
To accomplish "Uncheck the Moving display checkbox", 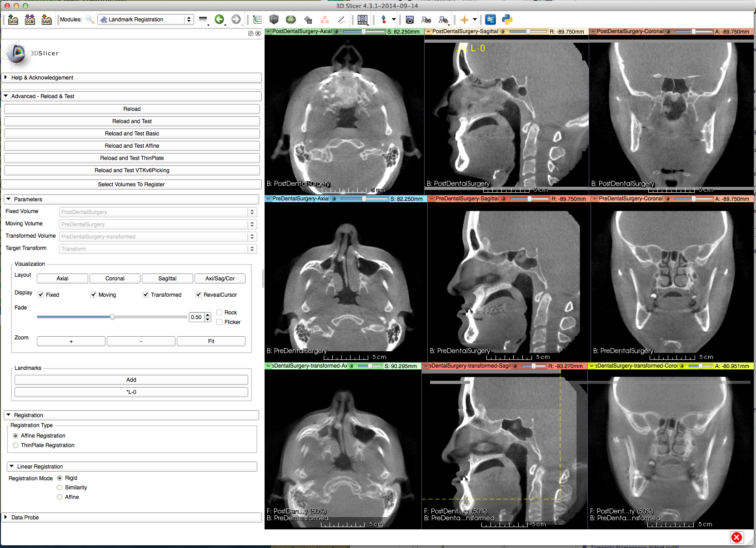I will [x=94, y=295].
